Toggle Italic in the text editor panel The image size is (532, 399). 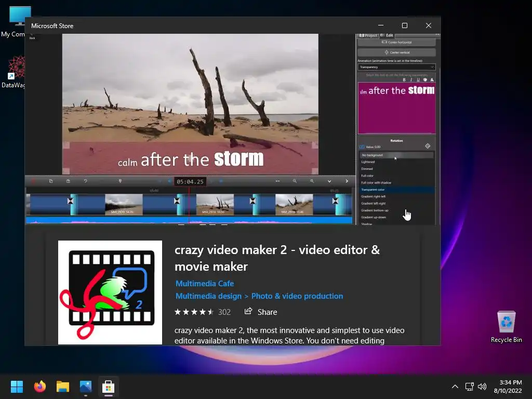411,79
